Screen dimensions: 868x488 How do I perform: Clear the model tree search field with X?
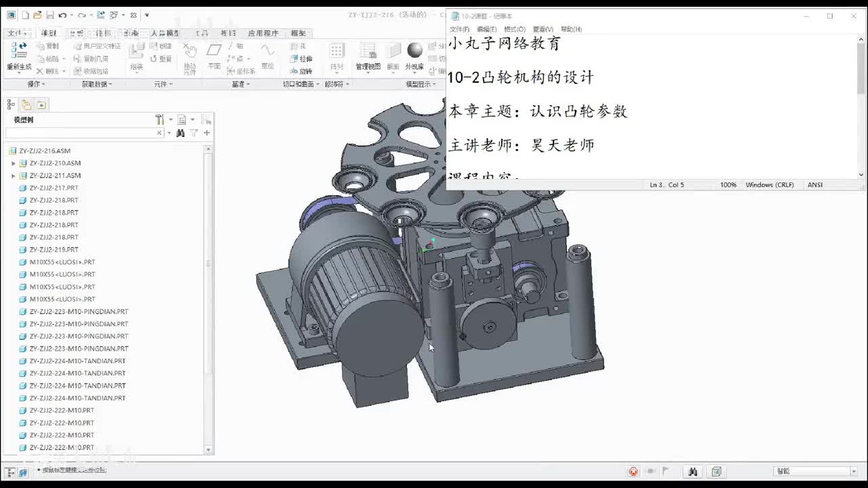pyautogui.click(x=159, y=133)
